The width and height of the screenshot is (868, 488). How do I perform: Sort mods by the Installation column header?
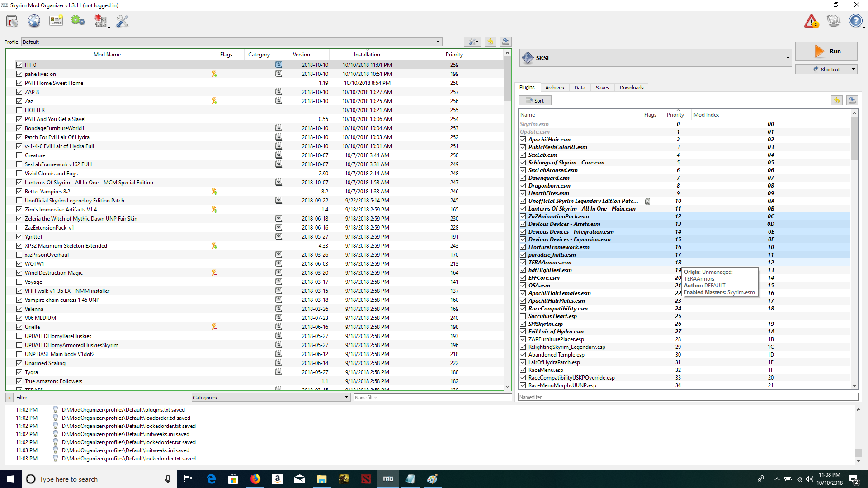(367, 55)
